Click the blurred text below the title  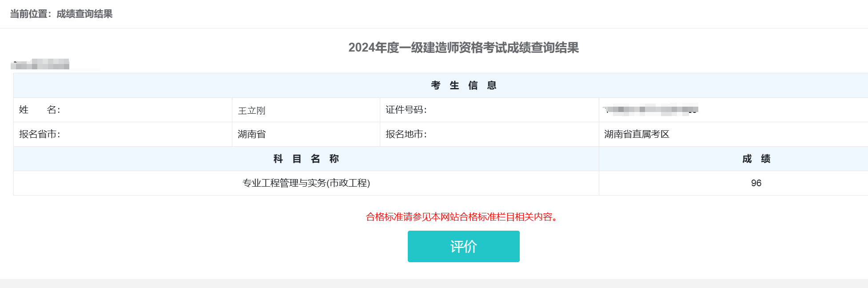(40, 64)
